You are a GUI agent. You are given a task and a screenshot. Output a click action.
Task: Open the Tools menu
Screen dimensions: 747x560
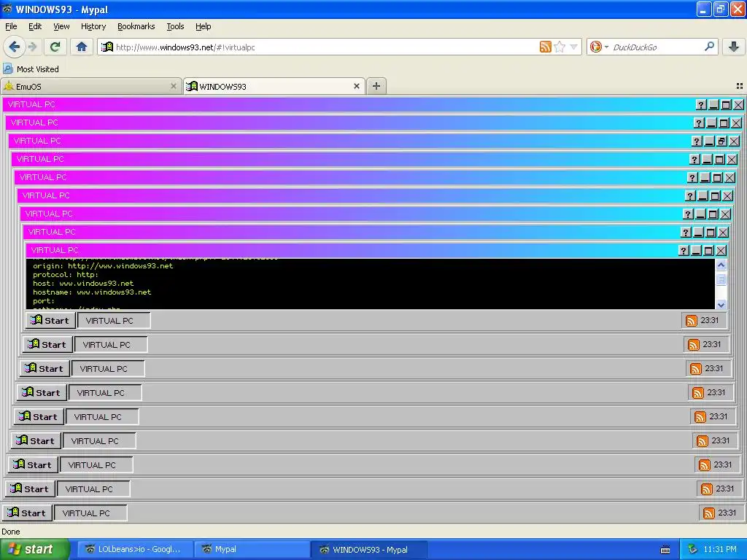[175, 26]
